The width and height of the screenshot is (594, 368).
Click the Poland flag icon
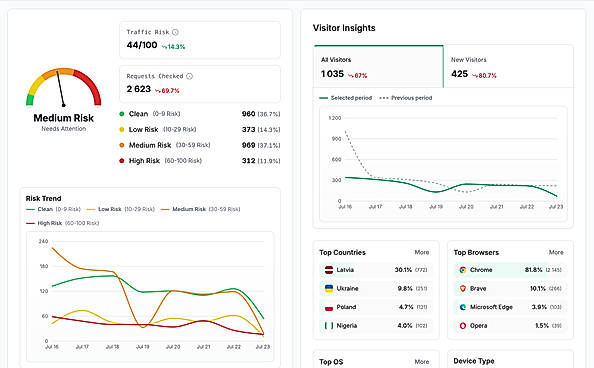(329, 307)
